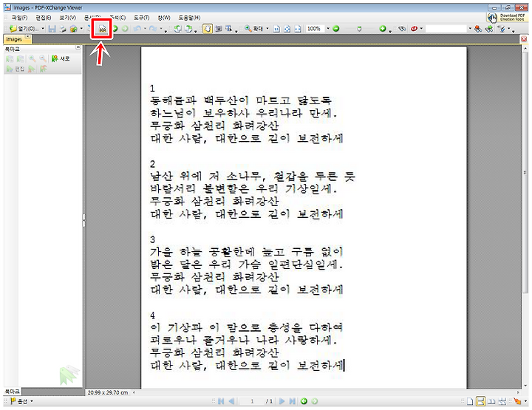Image resolution: width=532 pixels, height=410 pixels.
Task: Click the 편집 edit bookmark button
Action: point(16,69)
